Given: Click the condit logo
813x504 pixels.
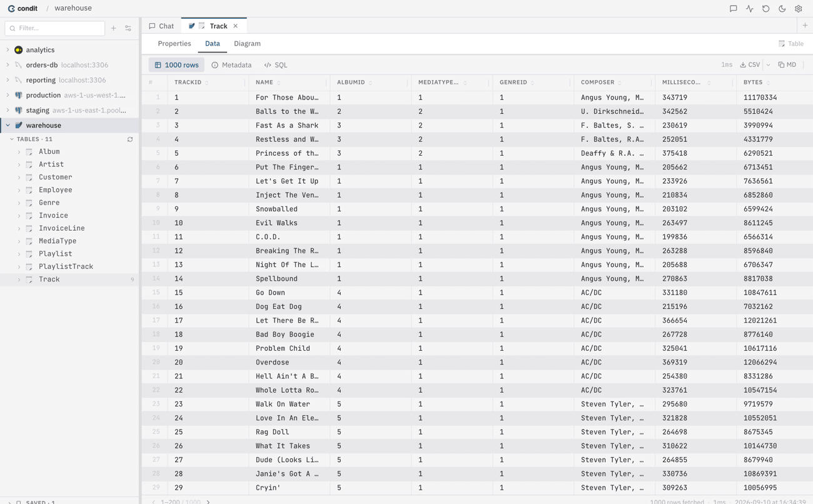Looking at the screenshot, I should (23, 8).
